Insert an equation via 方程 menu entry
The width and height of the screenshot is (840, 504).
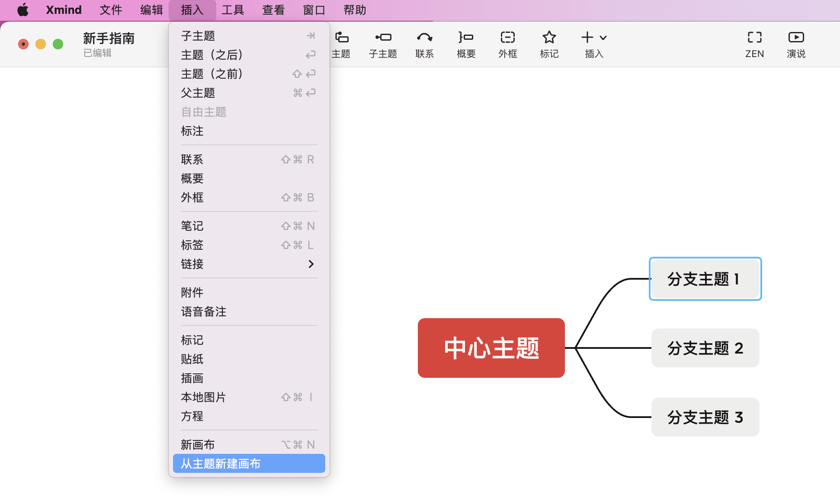192,416
